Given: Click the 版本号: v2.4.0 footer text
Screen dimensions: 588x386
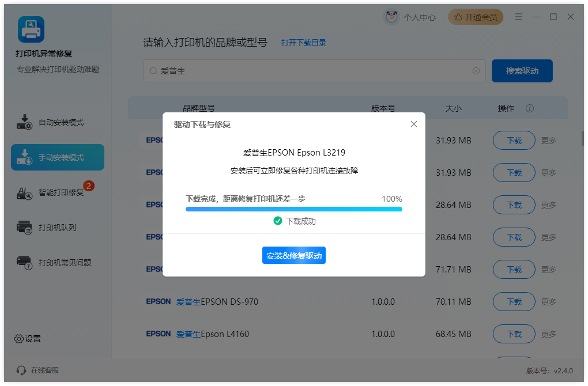Looking at the screenshot, I should 549,370.
